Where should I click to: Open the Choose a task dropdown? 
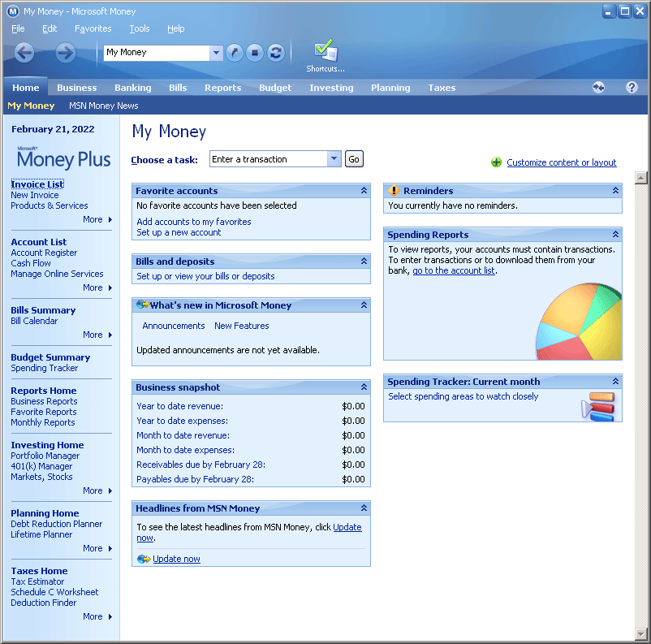tap(334, 159)
